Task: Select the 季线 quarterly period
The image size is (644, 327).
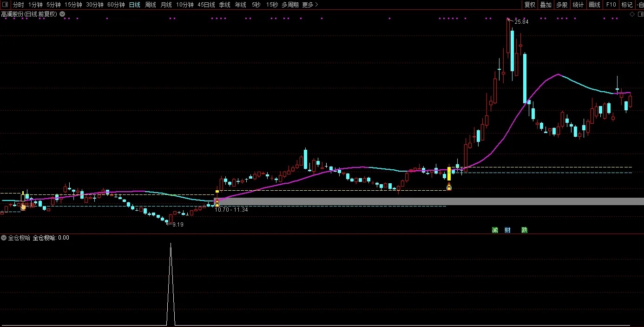Action: click(x=224, y=5)
